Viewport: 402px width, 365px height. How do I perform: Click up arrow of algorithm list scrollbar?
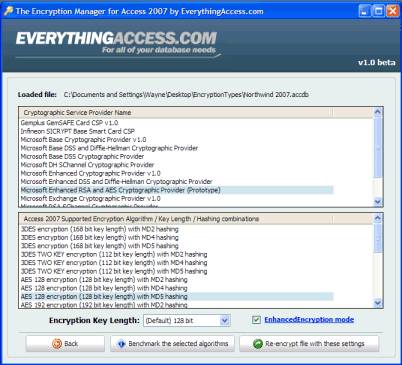click(377, 218)
